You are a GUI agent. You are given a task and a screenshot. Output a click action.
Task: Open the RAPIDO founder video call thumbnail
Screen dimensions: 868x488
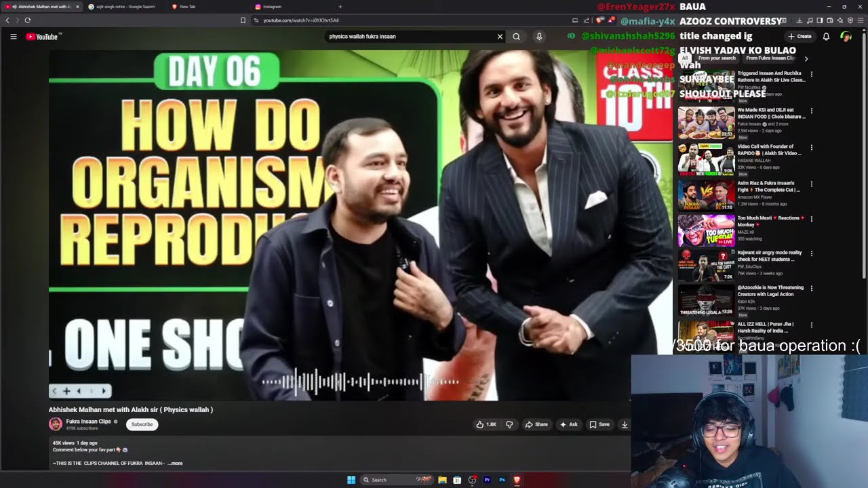(706, 159)
